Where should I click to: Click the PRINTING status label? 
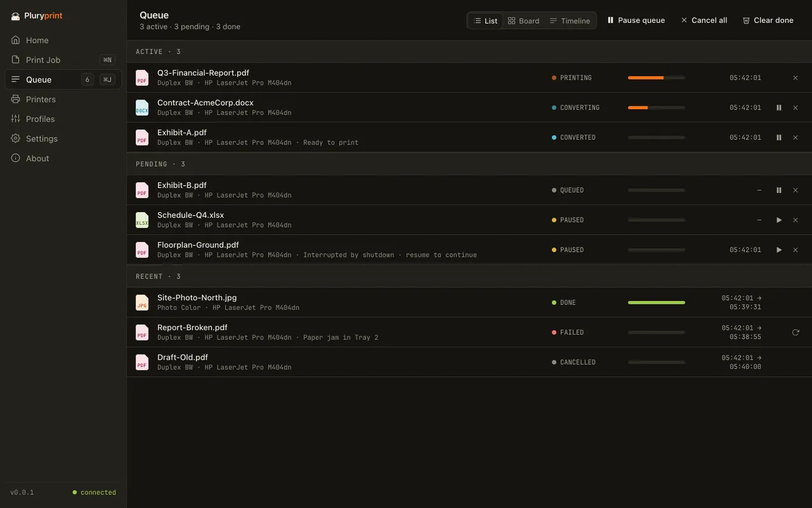point(575,77)
